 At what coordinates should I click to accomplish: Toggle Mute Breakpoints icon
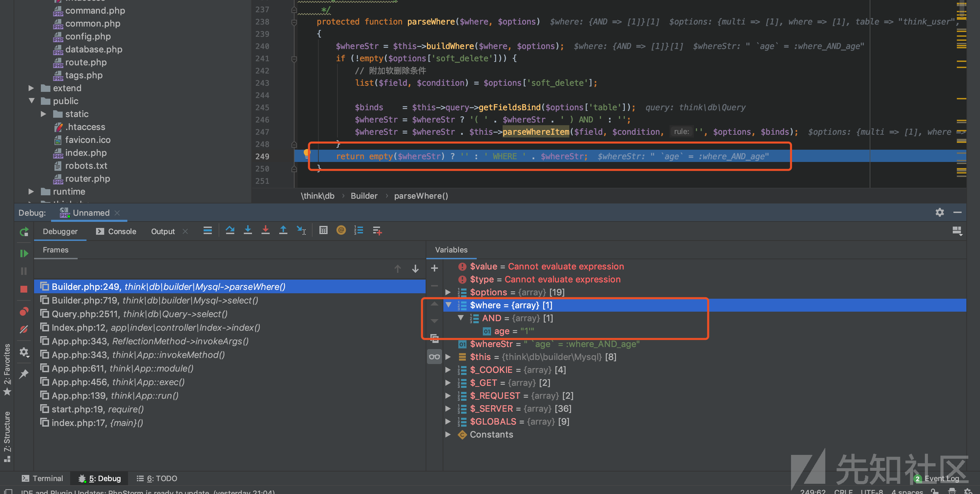tap(24, 329)
